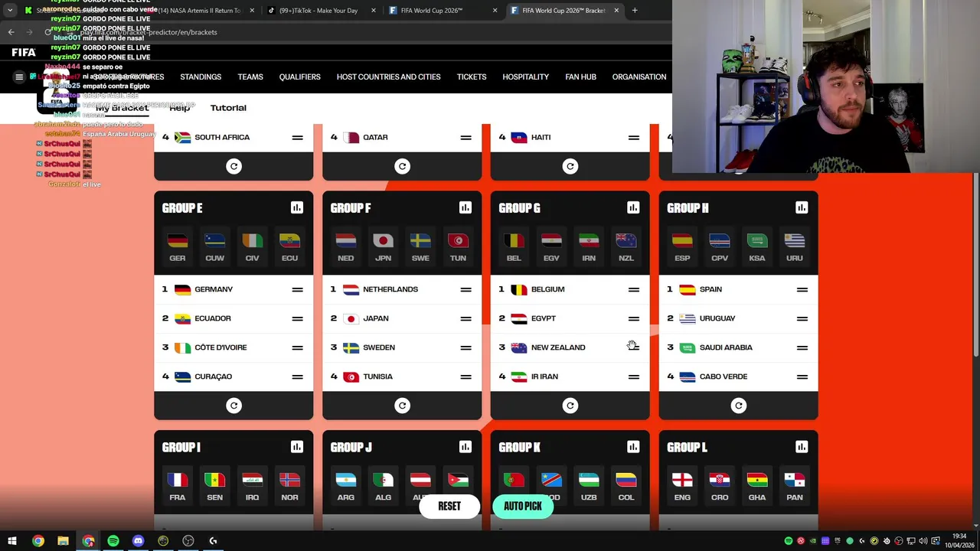Grab the Germany row reorder handle

pyautogui.click(x=297, y=289)
